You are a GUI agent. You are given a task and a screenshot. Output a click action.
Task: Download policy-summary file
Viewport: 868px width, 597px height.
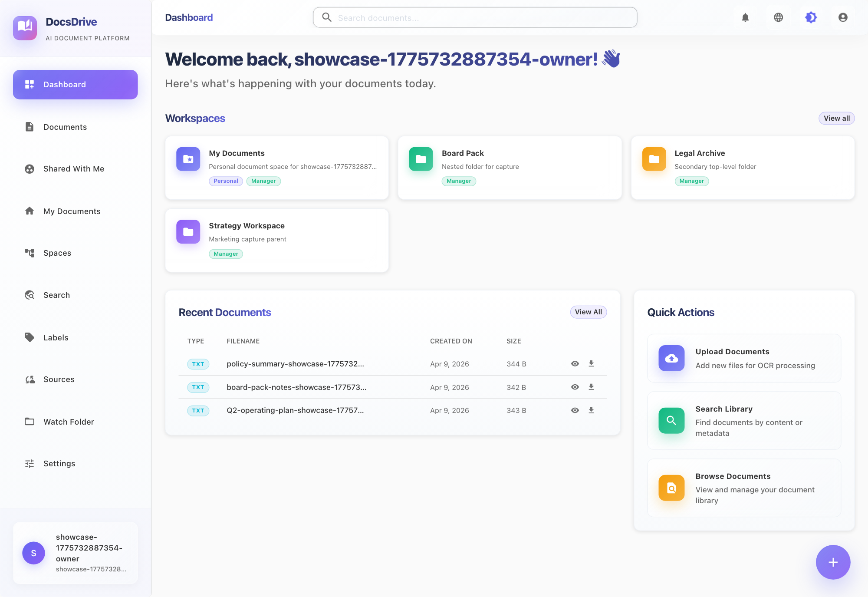click(x=591, y=364)
